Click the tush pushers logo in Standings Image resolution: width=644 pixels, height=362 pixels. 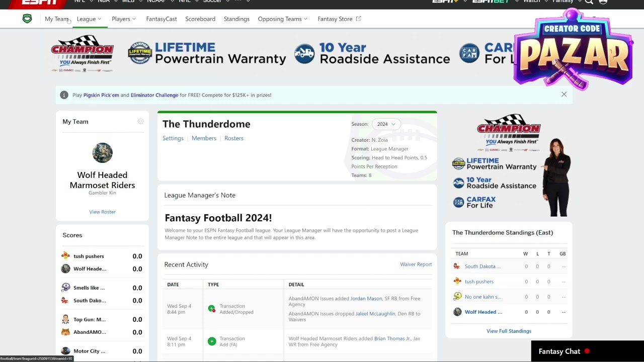tap(457, 282)
